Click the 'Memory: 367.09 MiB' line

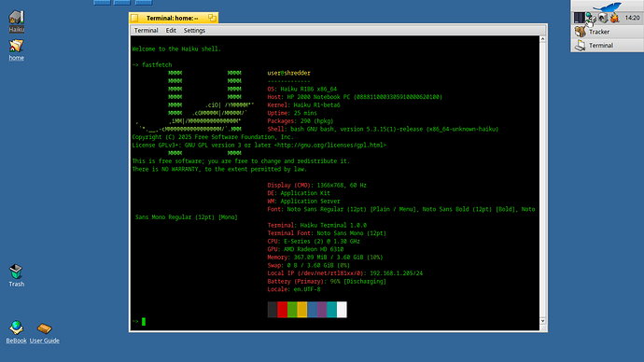pos(325,258)
